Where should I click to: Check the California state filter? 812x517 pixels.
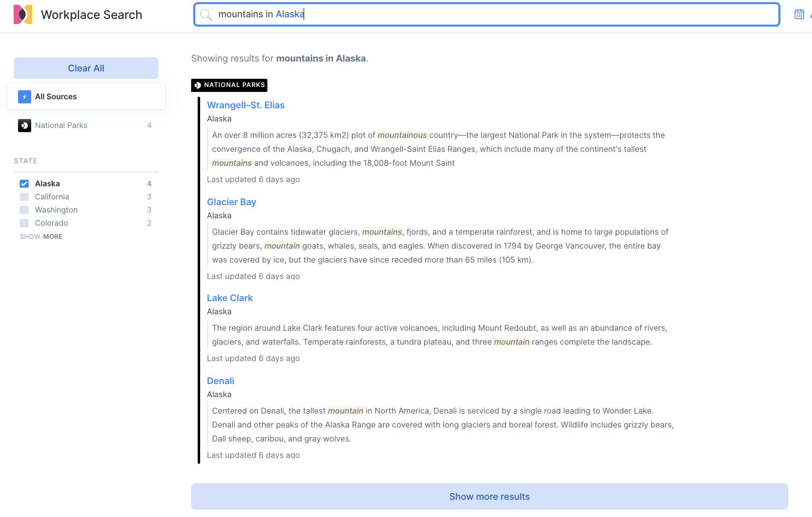pyautogui.click(x=24, y=197)
